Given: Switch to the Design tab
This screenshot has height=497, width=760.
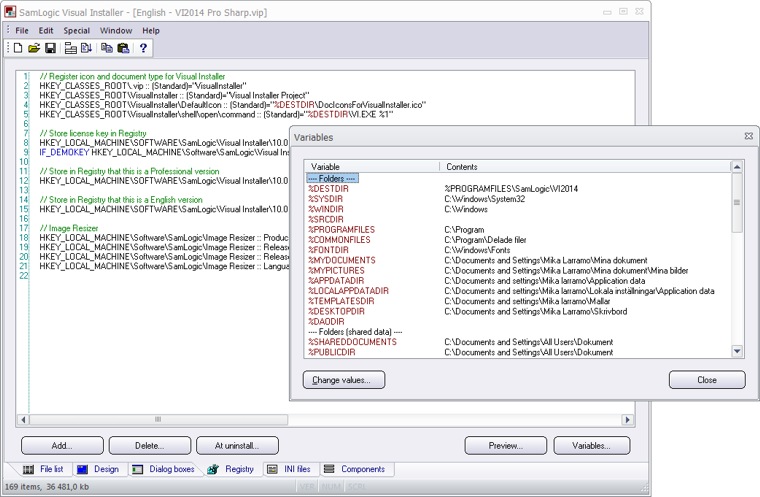Looking at the screenshot, I should pos(98,469).
